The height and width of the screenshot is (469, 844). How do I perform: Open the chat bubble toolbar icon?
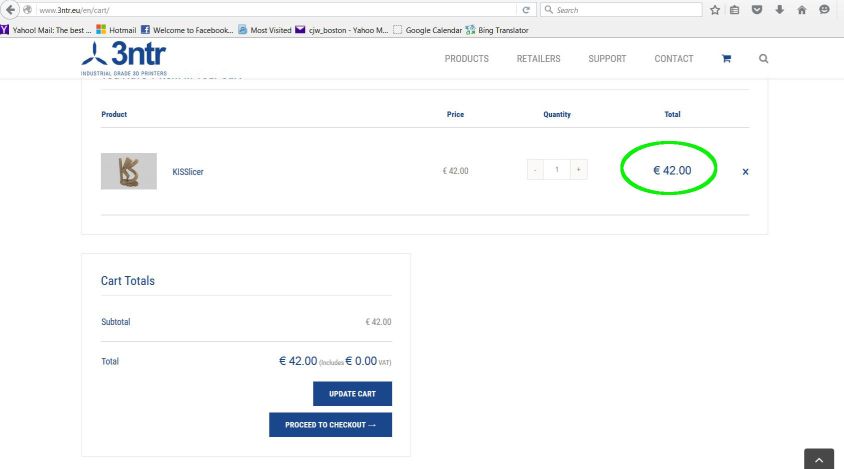[x=824, y=10]
